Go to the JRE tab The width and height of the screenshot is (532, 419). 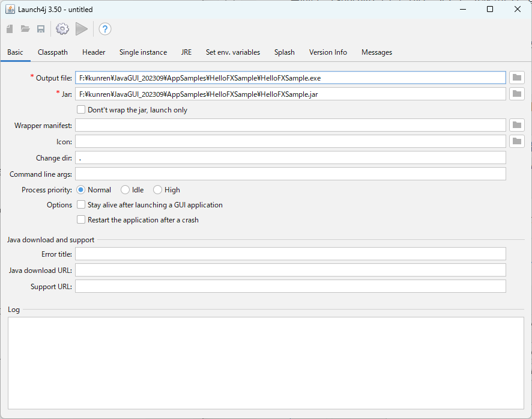[186, 52]
